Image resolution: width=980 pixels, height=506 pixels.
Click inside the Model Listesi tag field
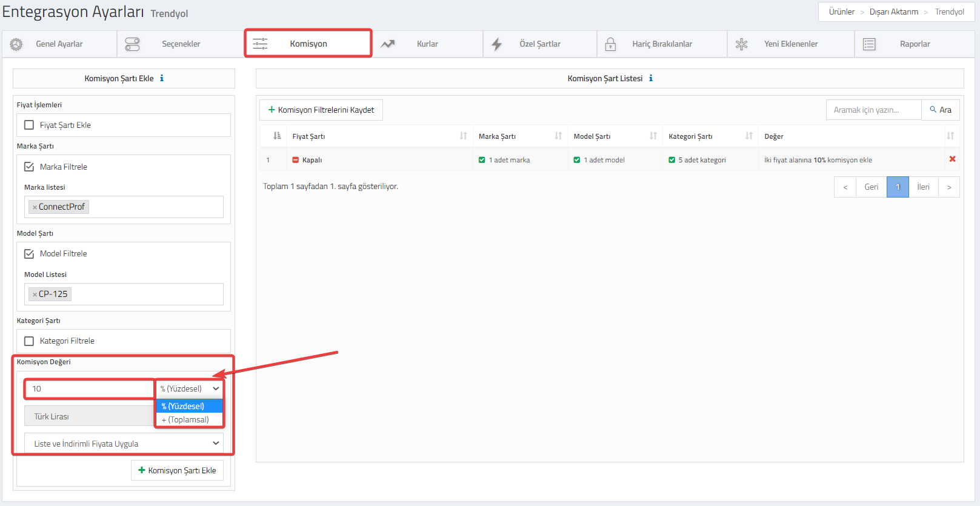pos(124,294)
